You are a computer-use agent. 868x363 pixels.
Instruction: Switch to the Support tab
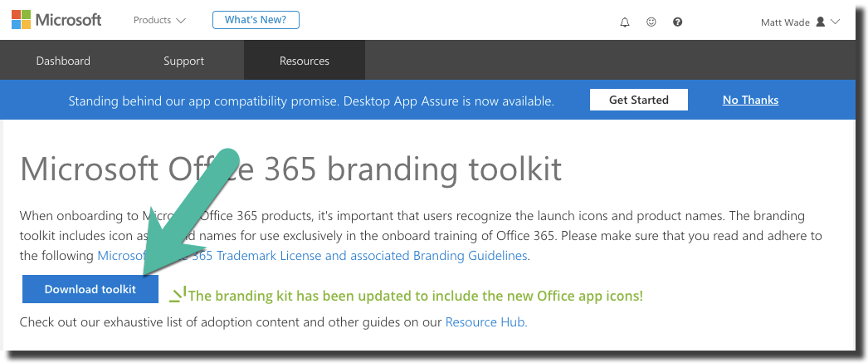[x=183, y=61]
